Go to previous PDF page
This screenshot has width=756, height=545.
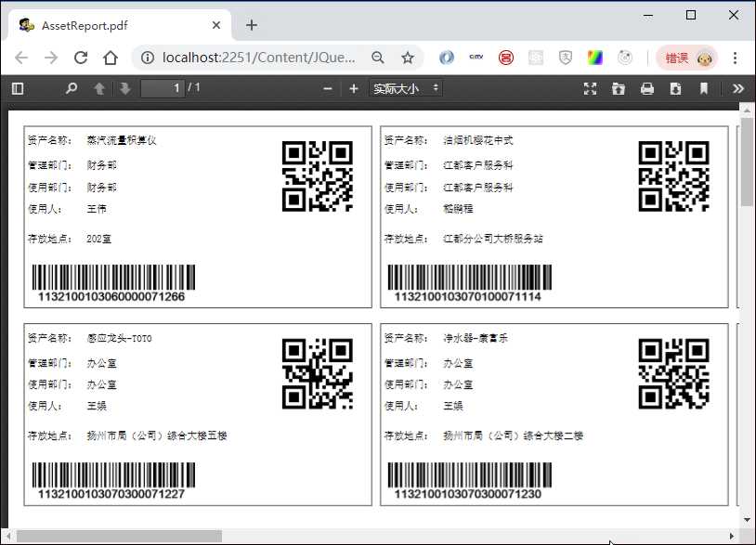(99, 88)
